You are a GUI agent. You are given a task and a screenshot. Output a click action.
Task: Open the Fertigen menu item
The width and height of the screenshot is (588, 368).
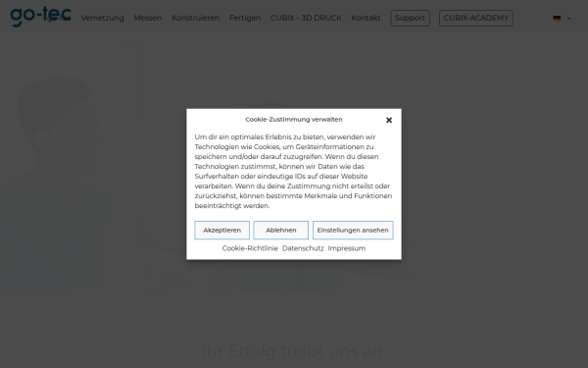(245, 18)
